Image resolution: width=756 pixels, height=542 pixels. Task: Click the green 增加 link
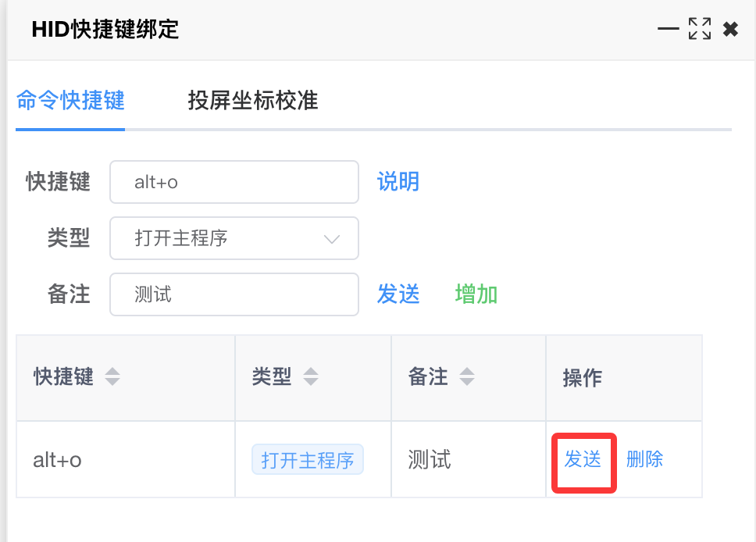tap(476, 294)
